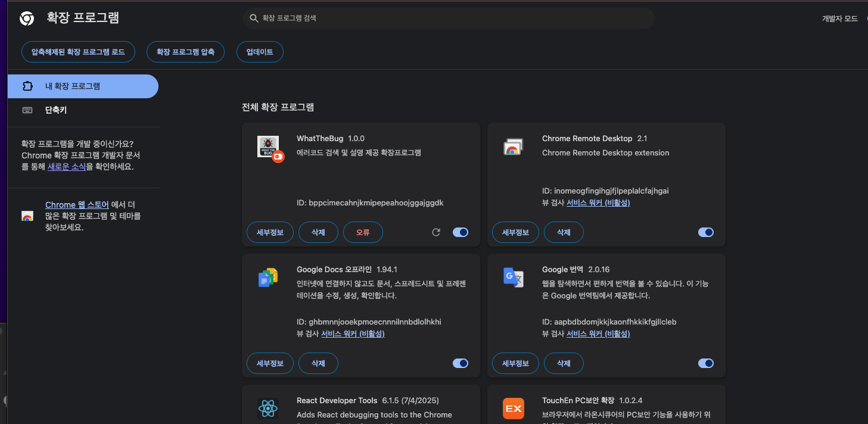Click 삭제 on the Google Docs 오프라인 card

[x=318, y=363]
